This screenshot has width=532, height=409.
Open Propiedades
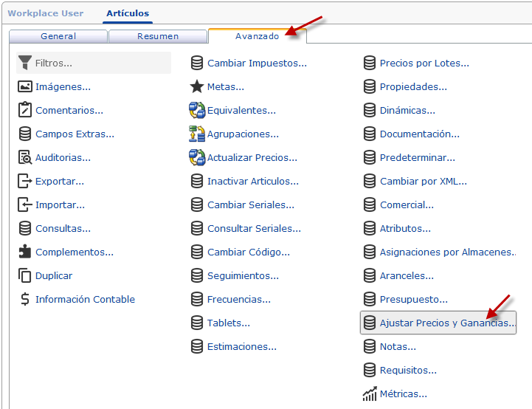click(x=413, y=87)
